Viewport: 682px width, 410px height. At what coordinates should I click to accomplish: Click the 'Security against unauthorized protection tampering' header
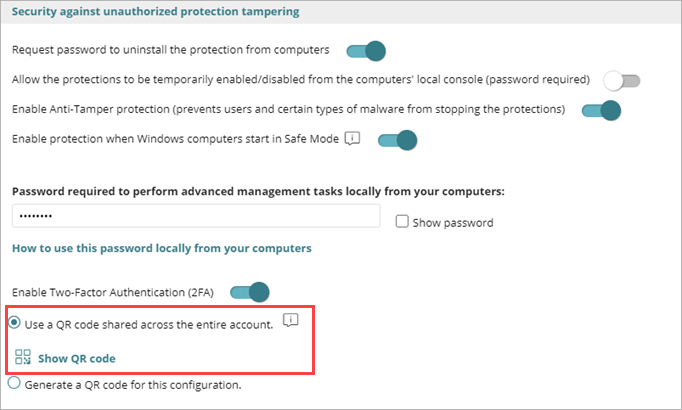[155, 12]
